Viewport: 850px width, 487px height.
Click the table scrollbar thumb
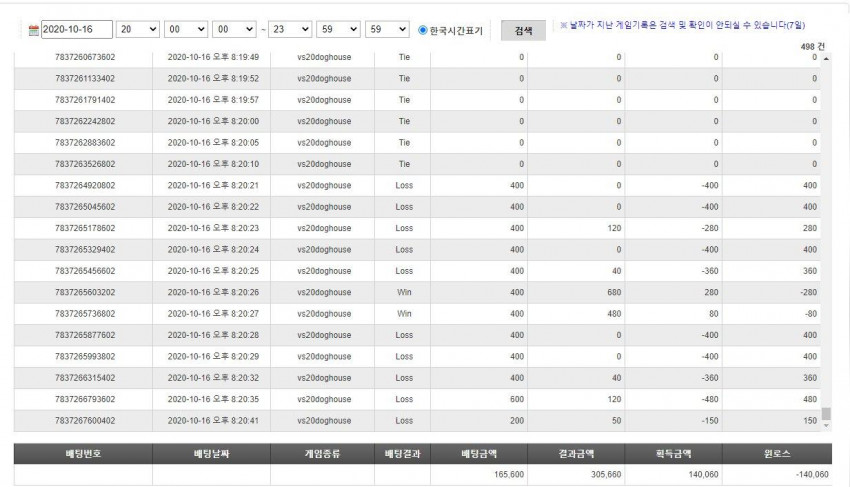pos(826,414)
